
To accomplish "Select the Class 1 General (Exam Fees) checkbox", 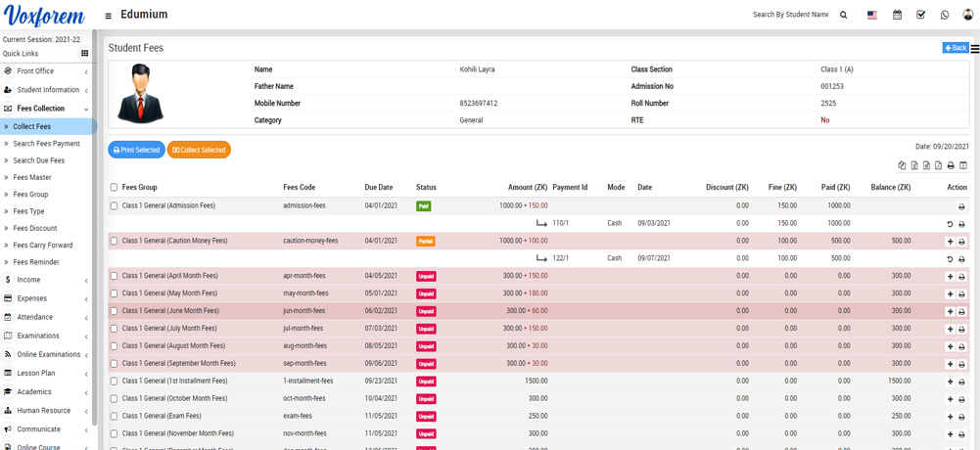I will pyautogui.click(x=114, y=417).
